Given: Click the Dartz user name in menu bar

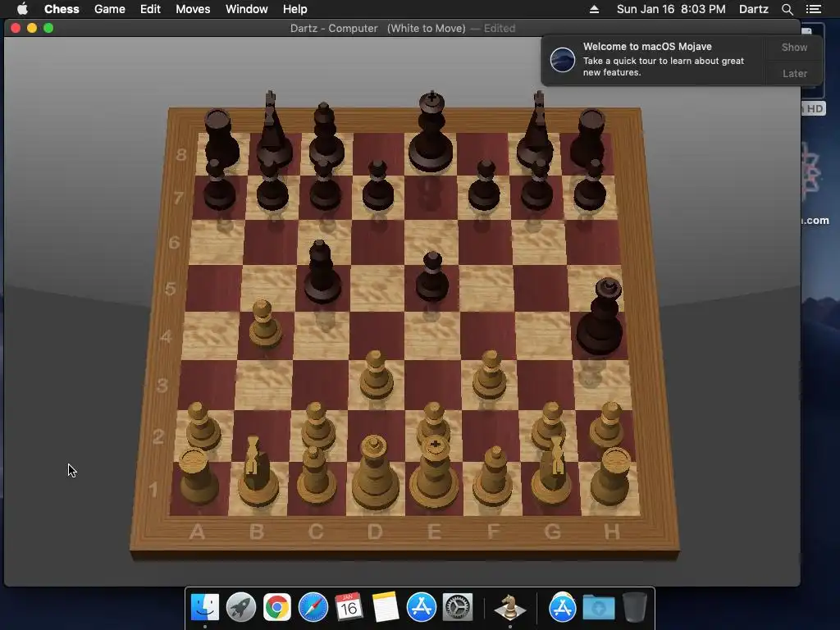Looking at the screenshot, I should click(753, 9).
